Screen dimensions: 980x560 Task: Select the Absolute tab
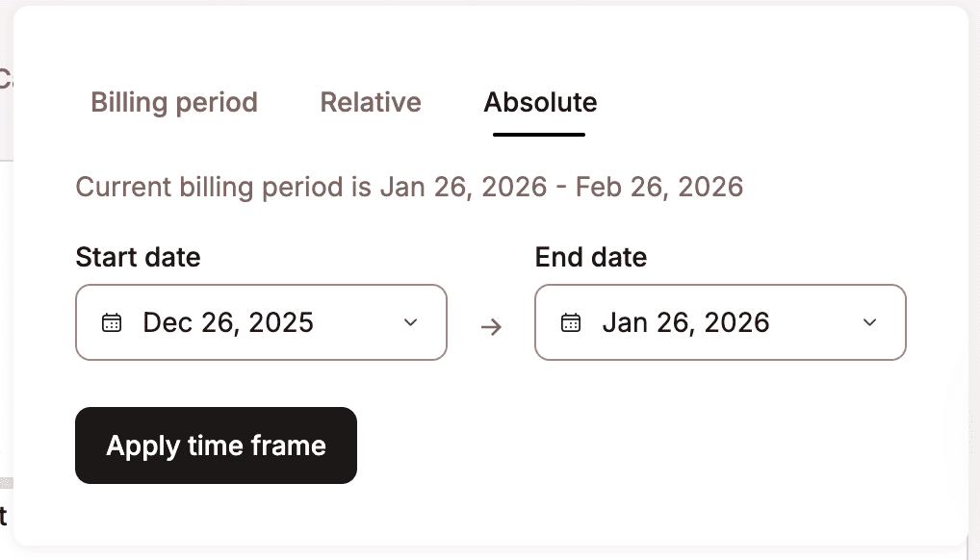(540, 102)
